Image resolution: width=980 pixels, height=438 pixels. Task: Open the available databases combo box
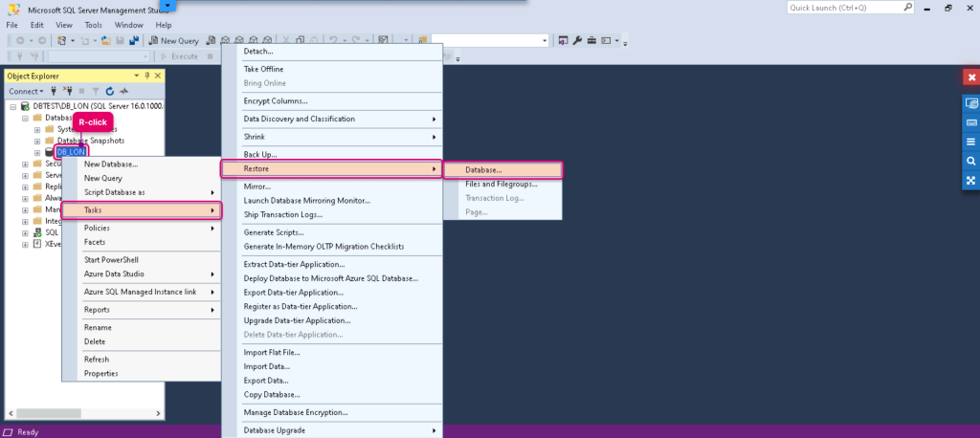coord(99,56)
